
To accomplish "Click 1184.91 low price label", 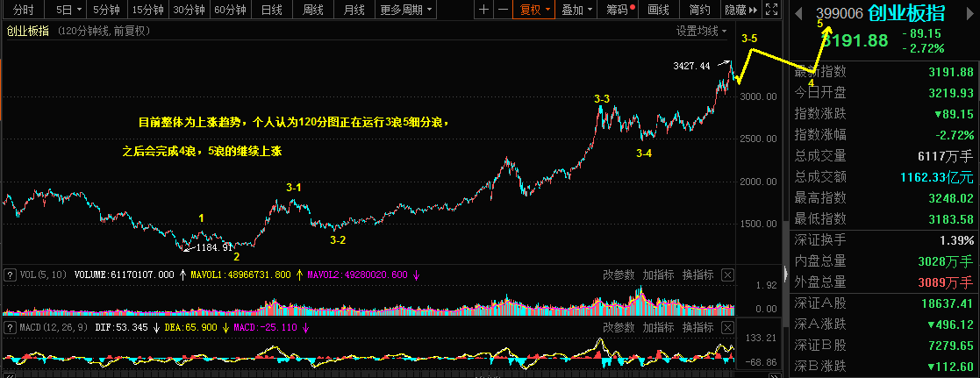I will (215, 247).
